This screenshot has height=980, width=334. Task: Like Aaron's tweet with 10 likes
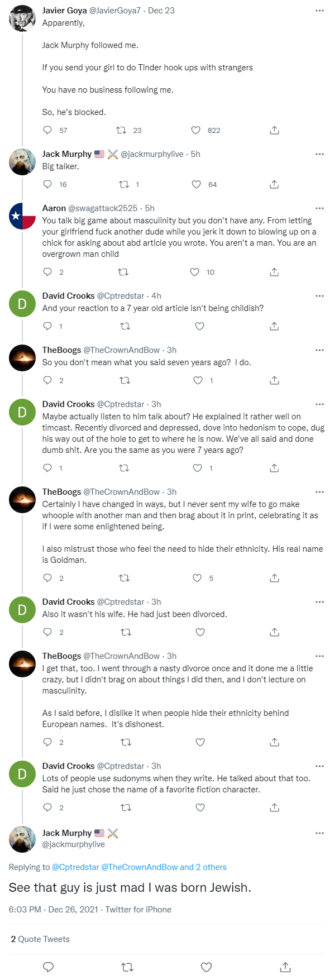(194, 272)
